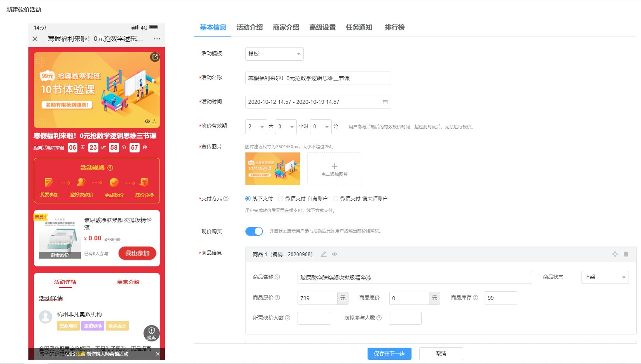Viewport: 641px width, 364px height.
Task: Open the 活动模板 dropdown
Action: tap(274, 54)
